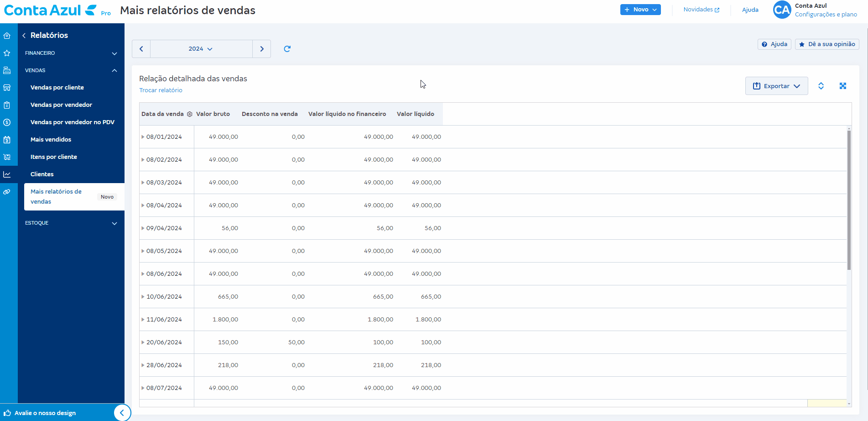Open Vendas por vendedor no PDV
This screenshot has height=421, width=868.
pos(73,122)
